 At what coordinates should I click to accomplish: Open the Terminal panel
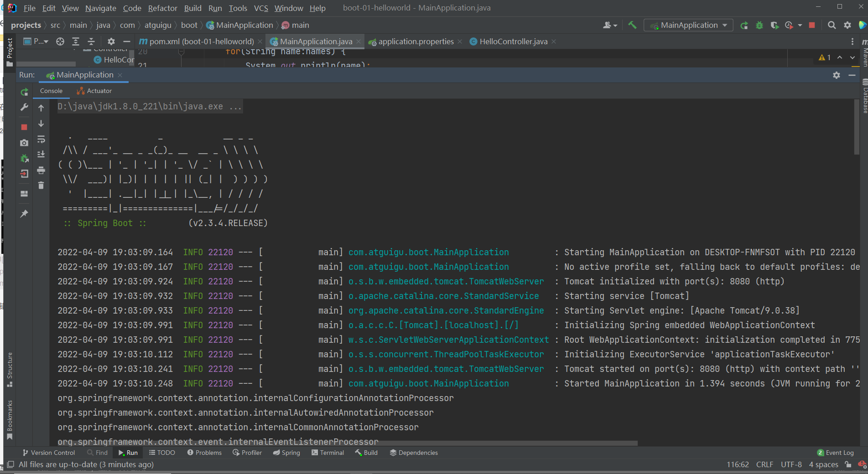pyautogui.click(x=327, y=452)
